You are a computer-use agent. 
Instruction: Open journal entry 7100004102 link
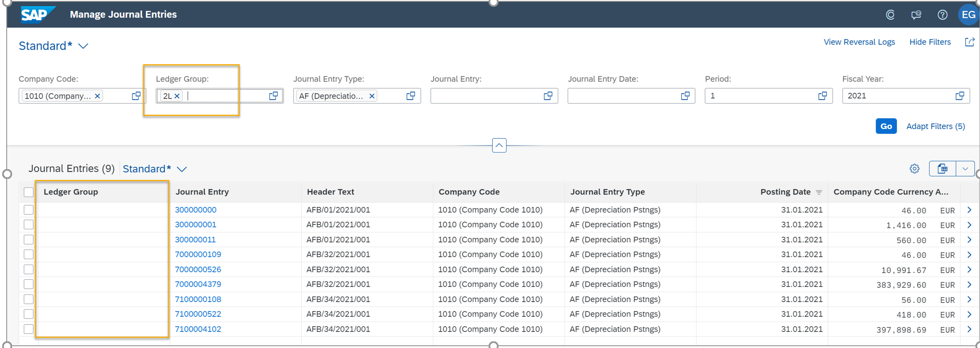tap(198, 329)
